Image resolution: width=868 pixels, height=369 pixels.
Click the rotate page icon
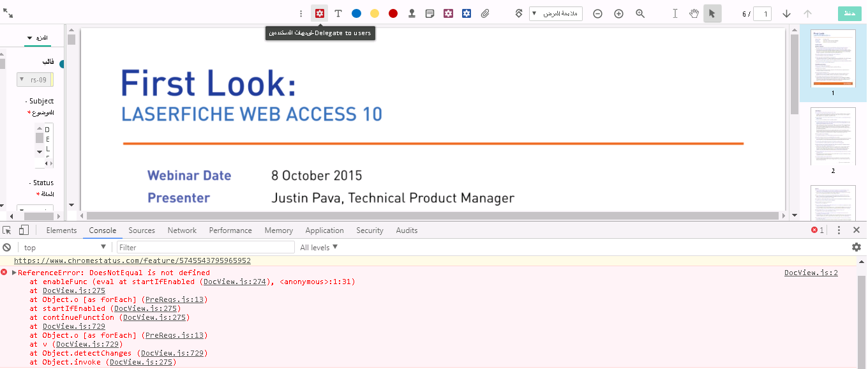pyautogui.click(x=519, y=13)
